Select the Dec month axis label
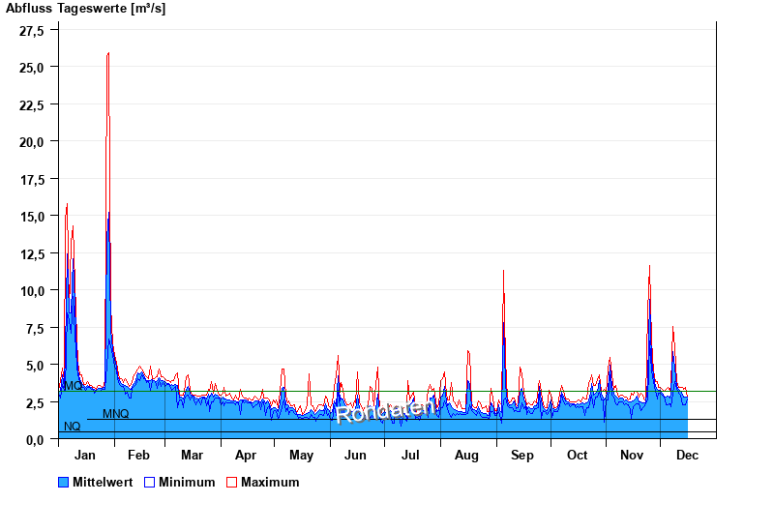 coord(687,456)
